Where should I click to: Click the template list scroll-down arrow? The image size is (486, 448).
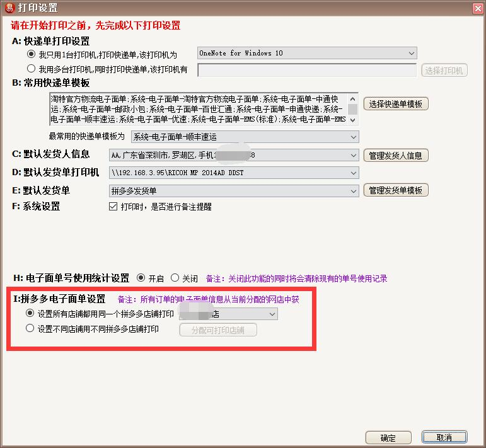pos(352,120)
